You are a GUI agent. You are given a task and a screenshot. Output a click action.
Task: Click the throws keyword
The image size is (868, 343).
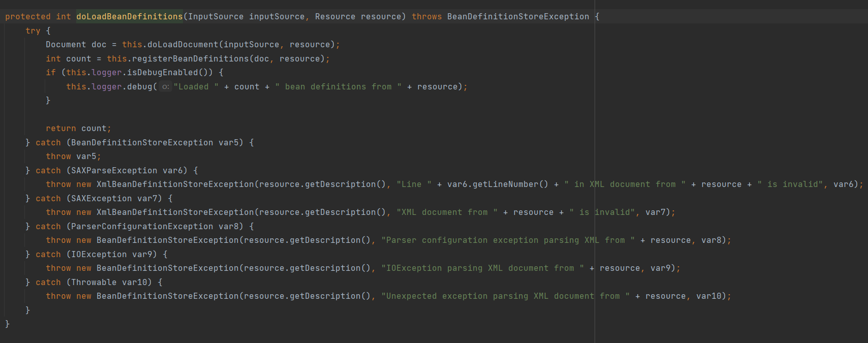click(427, 17)
